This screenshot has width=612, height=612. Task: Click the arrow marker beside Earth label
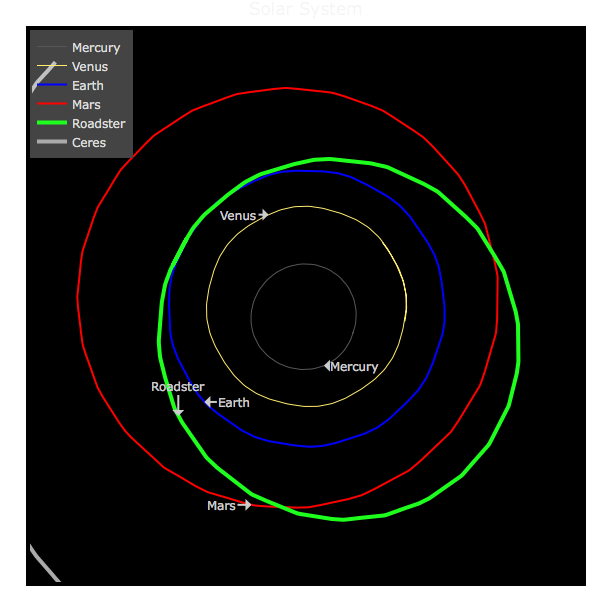(x=211, y=402)
